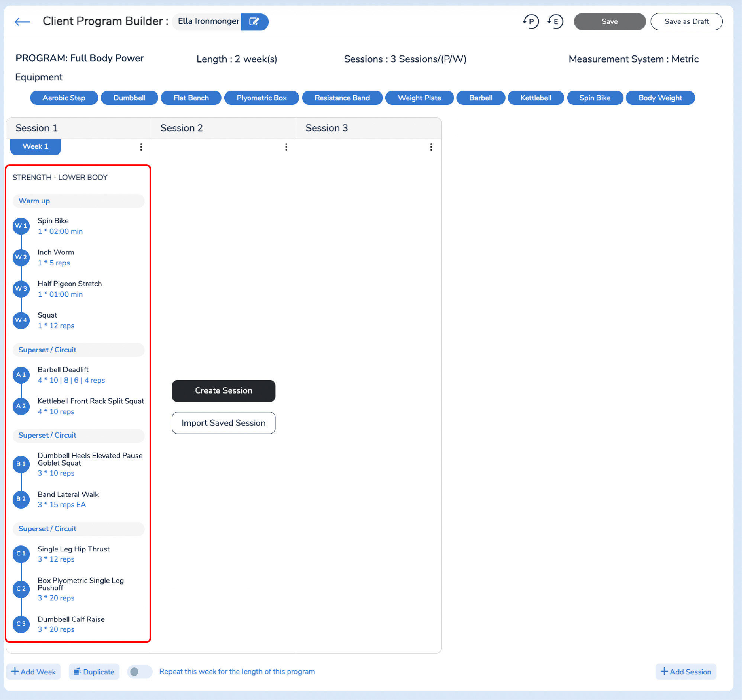Click the Weight Plate equipment chip

(420, 98)
